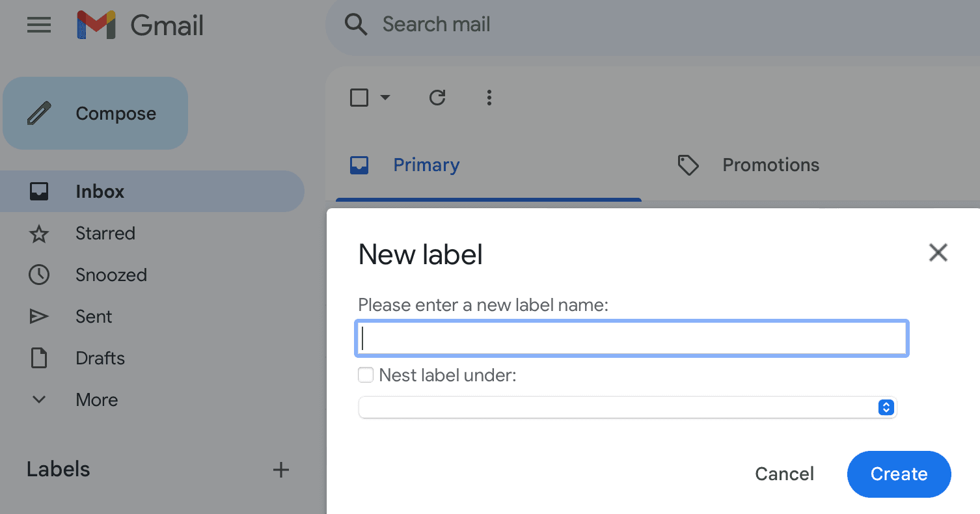Open Snoozed emails via clock icon
The width and height of the screenshot is (980, 514).
pos(39,275)
